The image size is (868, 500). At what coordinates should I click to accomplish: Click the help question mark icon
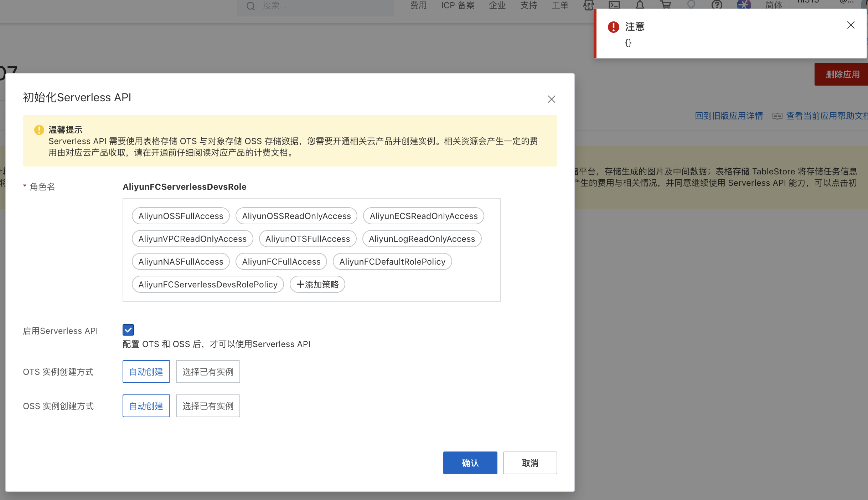click(717, 5)
